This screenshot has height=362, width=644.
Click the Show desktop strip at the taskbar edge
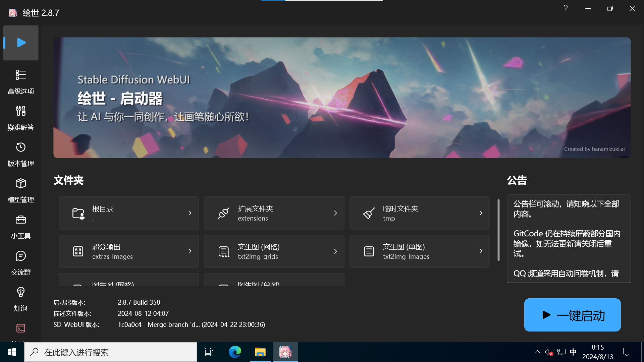pos(642,352)
